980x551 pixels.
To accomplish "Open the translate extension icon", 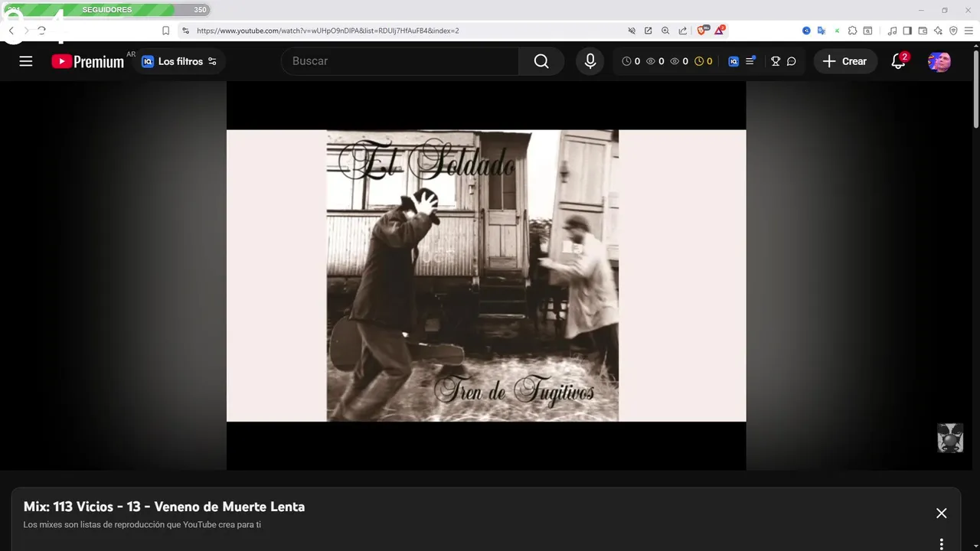I will point(822,31).
